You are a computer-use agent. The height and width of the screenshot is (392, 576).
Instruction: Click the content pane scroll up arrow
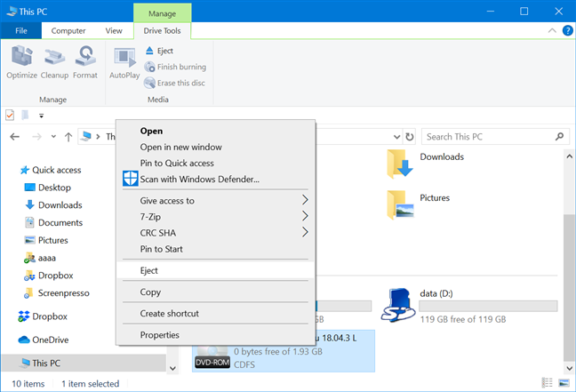click(569, 156)
